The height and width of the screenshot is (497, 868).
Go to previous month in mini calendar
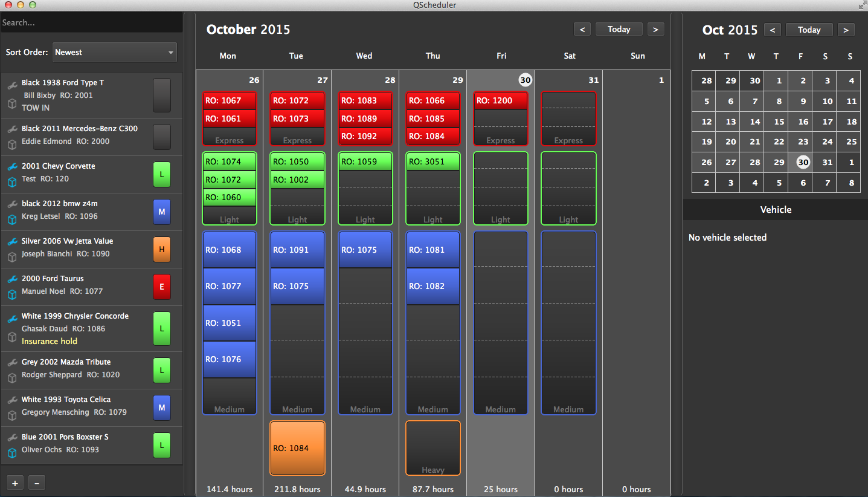tap(772, 30)
